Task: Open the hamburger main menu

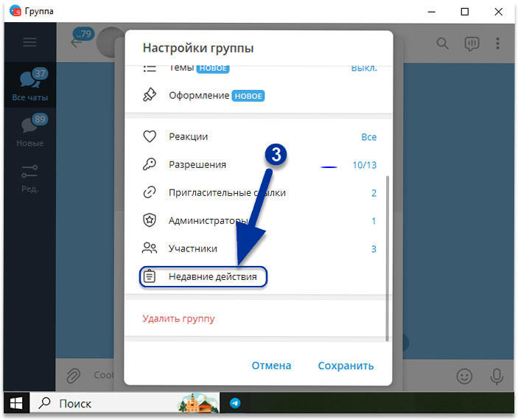Action: 29,42
